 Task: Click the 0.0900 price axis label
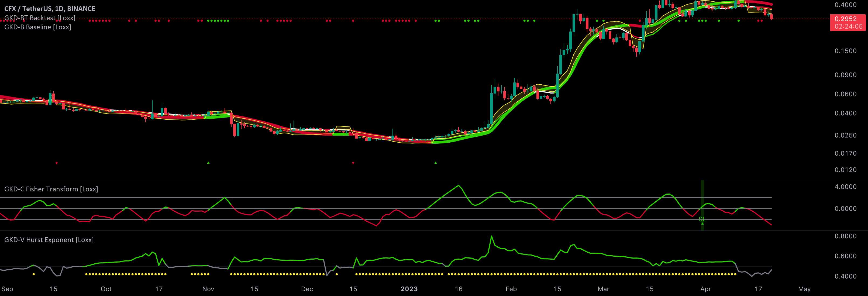pos(845,75)
